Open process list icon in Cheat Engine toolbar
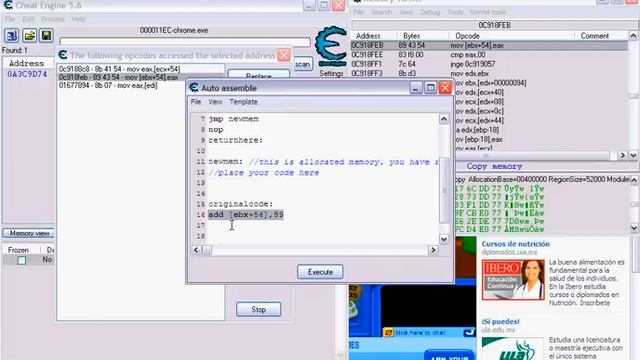The height and width of the screenshot is (360, 640). [x=11, y=36]
